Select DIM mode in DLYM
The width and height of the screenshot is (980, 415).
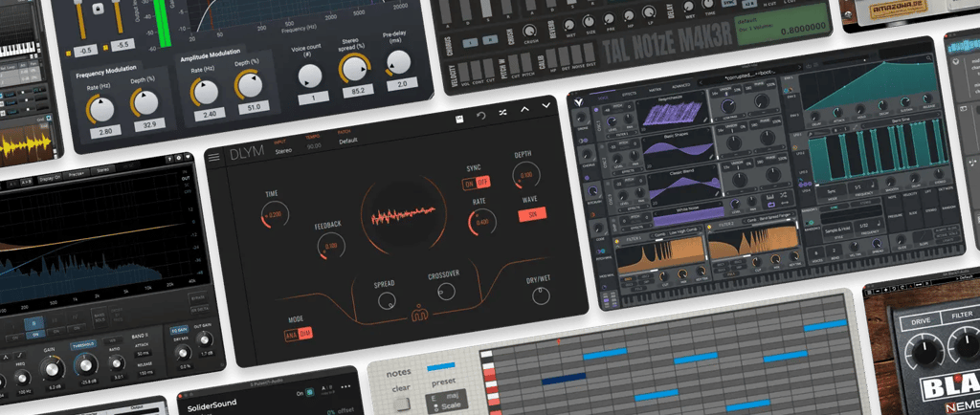coord(305,334)
